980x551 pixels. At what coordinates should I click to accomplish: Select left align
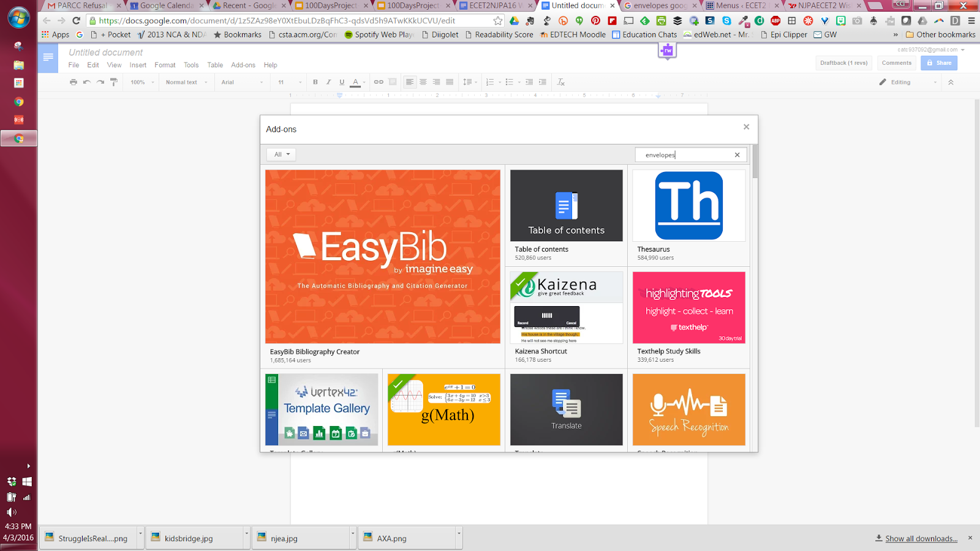click(x=410, y=82)
